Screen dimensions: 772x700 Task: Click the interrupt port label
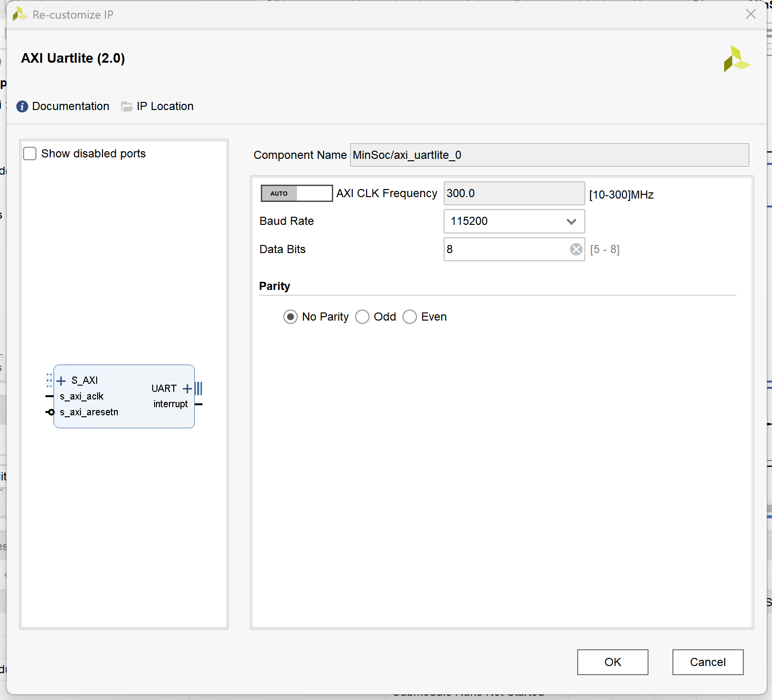(x=170, y=404)
